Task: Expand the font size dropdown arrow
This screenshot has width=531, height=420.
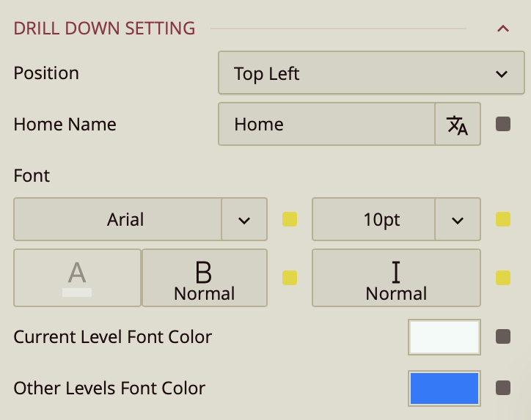Action: [458, 220]
